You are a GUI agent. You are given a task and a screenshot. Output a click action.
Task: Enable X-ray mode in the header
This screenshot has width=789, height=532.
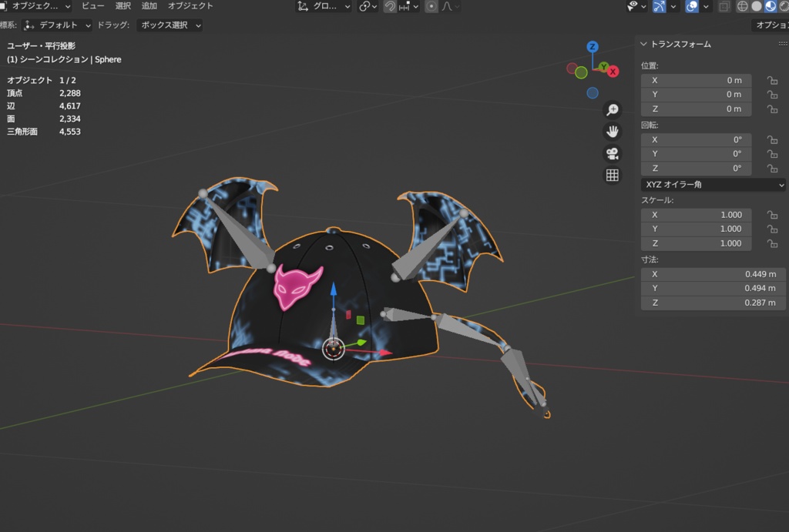724,7
